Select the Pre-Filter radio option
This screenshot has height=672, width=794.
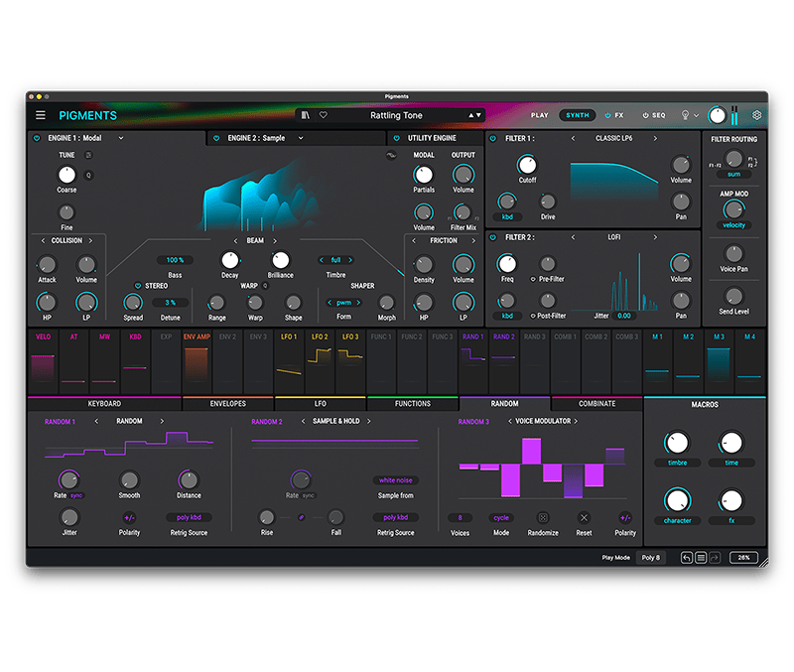533,279
